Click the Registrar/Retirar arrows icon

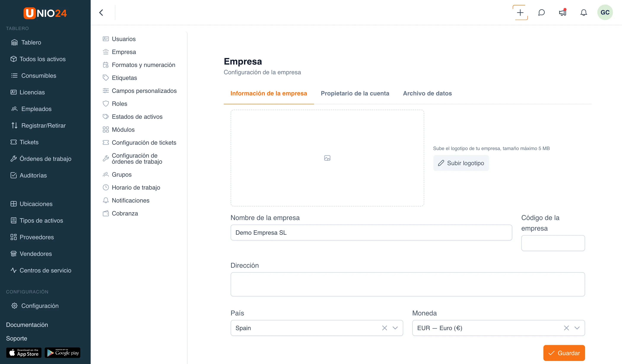(x=14, y=125)
